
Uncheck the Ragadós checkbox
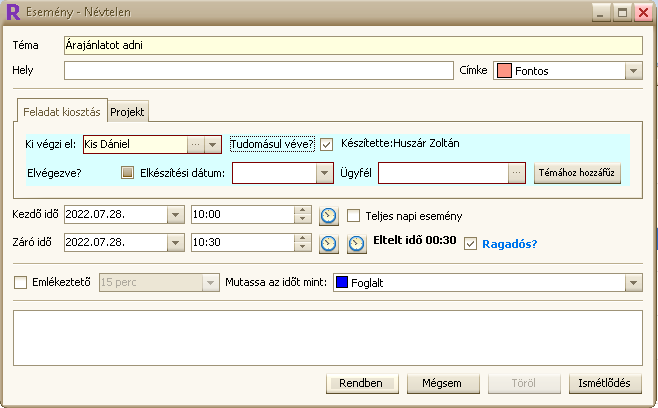[471, 243]
